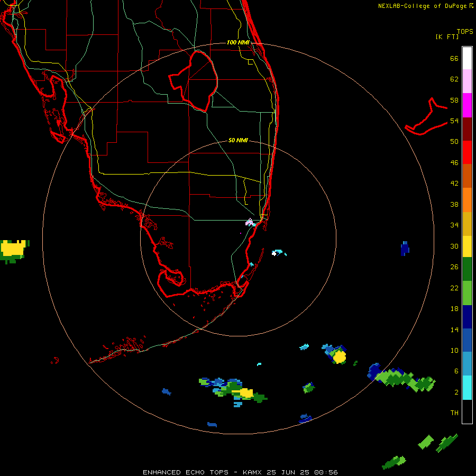Screen dimensions: 476x476
Task: Click the yellow swatch between 30 and 34
Action: pyautogui.click(x=467, y=246)
